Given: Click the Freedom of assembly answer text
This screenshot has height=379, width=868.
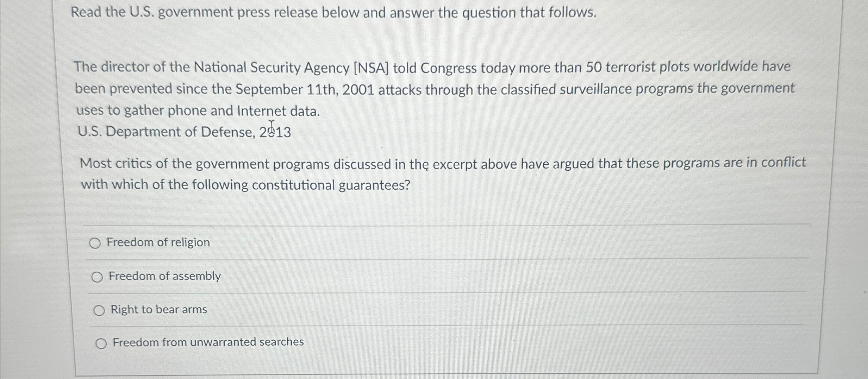Looking at the screenshot, I should [x=164, y=276].
